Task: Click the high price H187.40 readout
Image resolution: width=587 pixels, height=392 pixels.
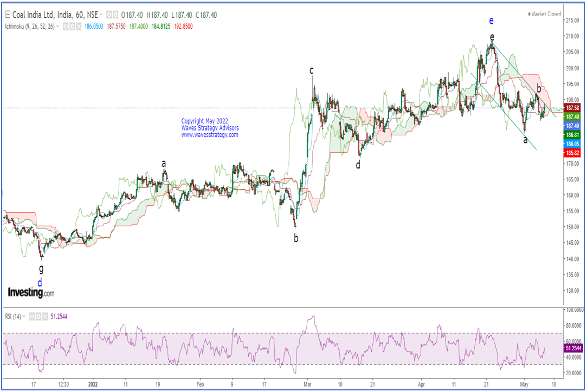Action: pyautogui.click(x=157, y=15)
